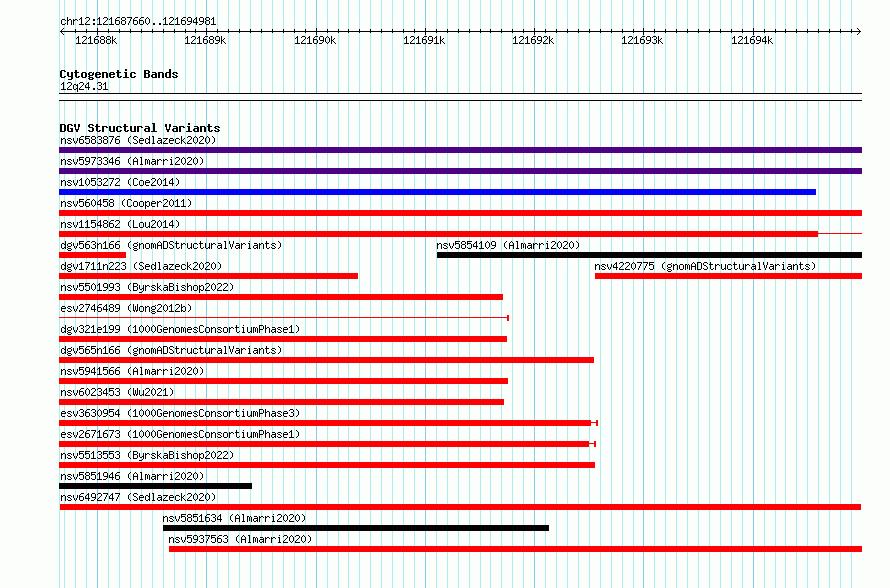Image resolution: width=890 pixels, height=588 pixels.
Task: Click nsv5513553 (ByrskaBishop2022) label
Action: [x=147, y=455]
